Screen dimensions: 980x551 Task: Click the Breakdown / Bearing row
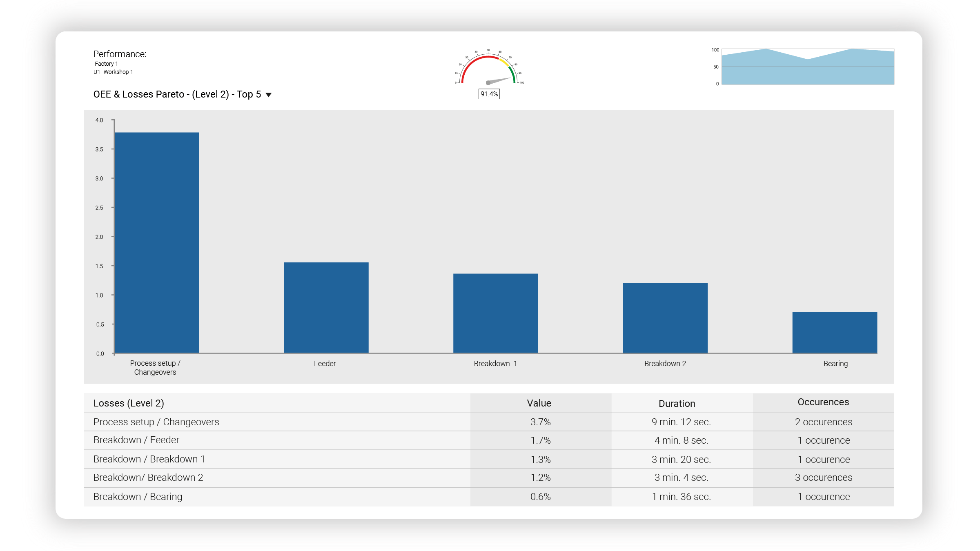(489, 497)
